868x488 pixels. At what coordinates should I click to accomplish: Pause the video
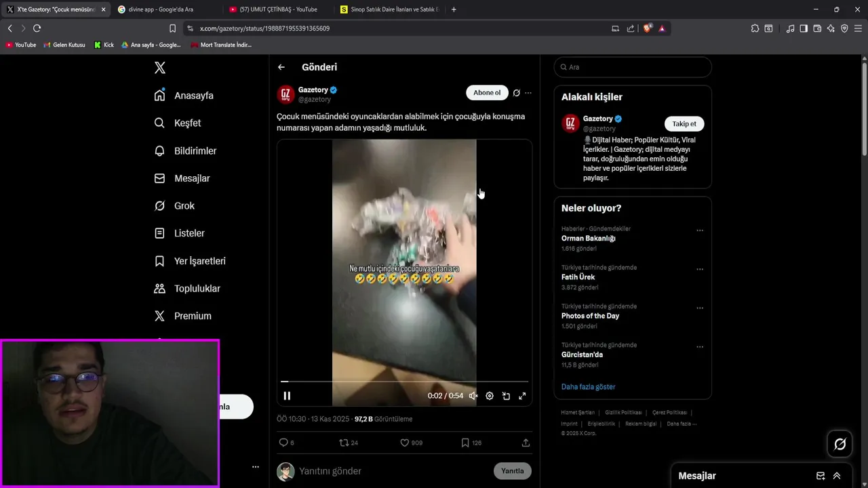pyautogui.click(x=287, y=396)
